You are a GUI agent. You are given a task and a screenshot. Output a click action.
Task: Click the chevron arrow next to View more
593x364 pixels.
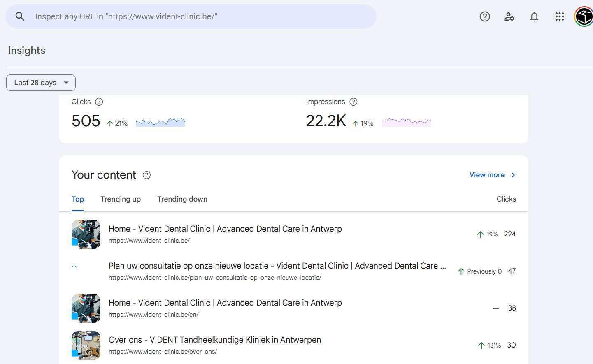tap(513, 175)
